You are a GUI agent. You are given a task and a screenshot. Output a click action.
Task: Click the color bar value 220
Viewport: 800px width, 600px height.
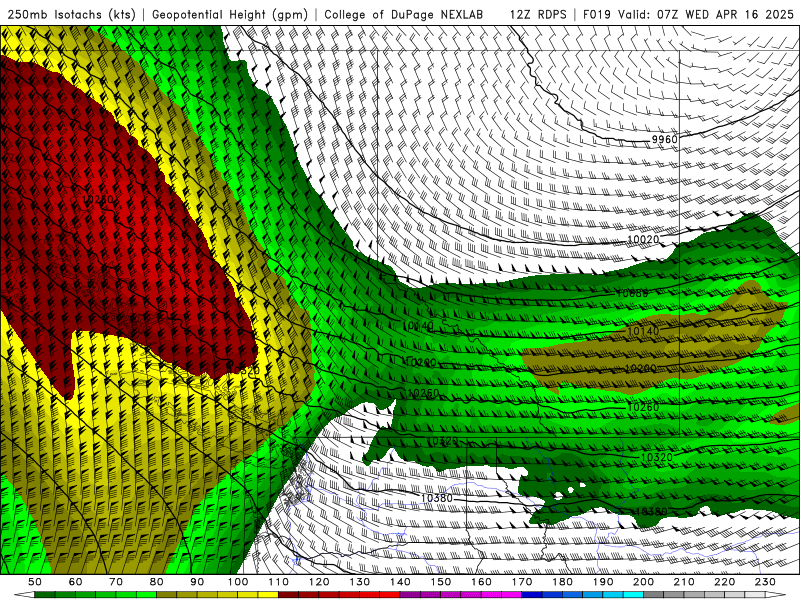pyautogui.click(x=724, y=582)
